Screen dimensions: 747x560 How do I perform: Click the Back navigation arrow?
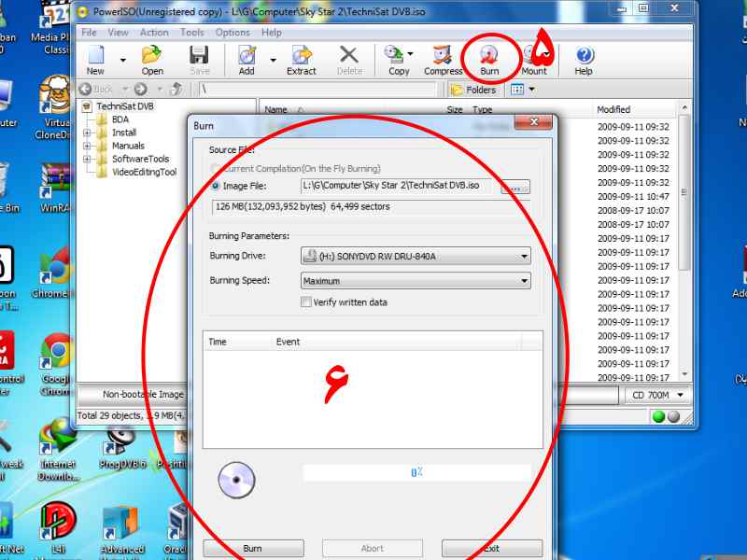pos(86,89)
